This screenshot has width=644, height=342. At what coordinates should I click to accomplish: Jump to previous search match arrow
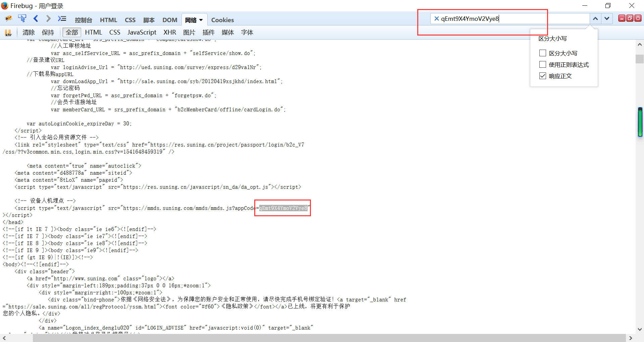point(595,19)
